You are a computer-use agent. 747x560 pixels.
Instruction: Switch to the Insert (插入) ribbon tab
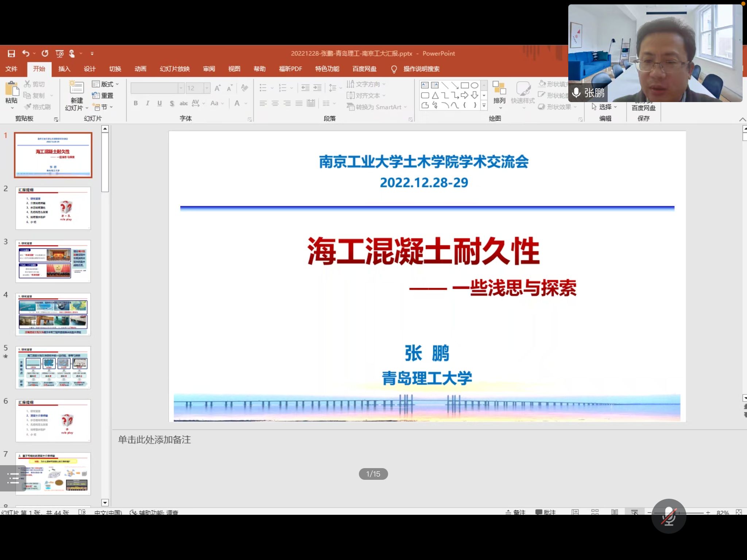[64, 69]
